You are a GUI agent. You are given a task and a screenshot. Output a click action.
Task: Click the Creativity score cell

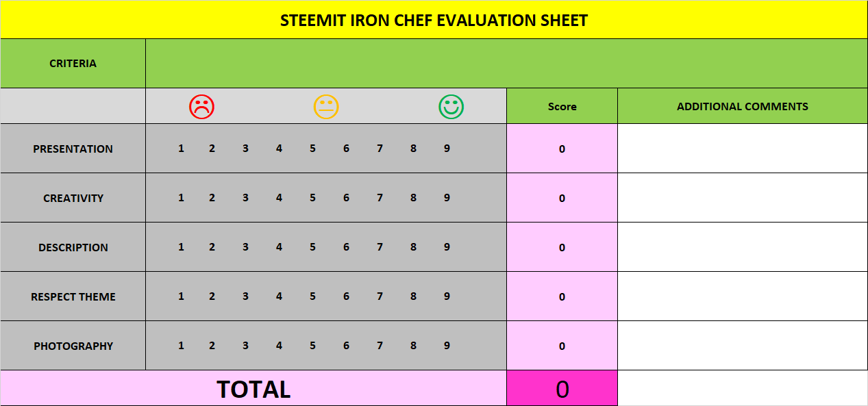562,198
